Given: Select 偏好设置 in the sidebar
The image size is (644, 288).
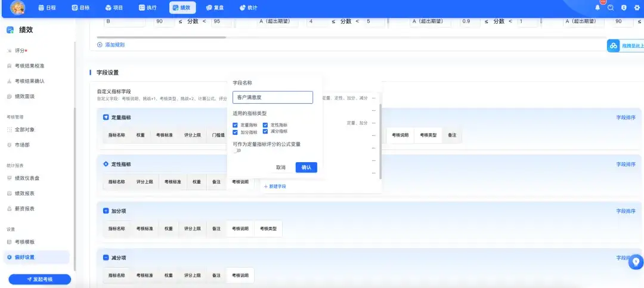Looking at the screenshot, I should tap(36, 257).
